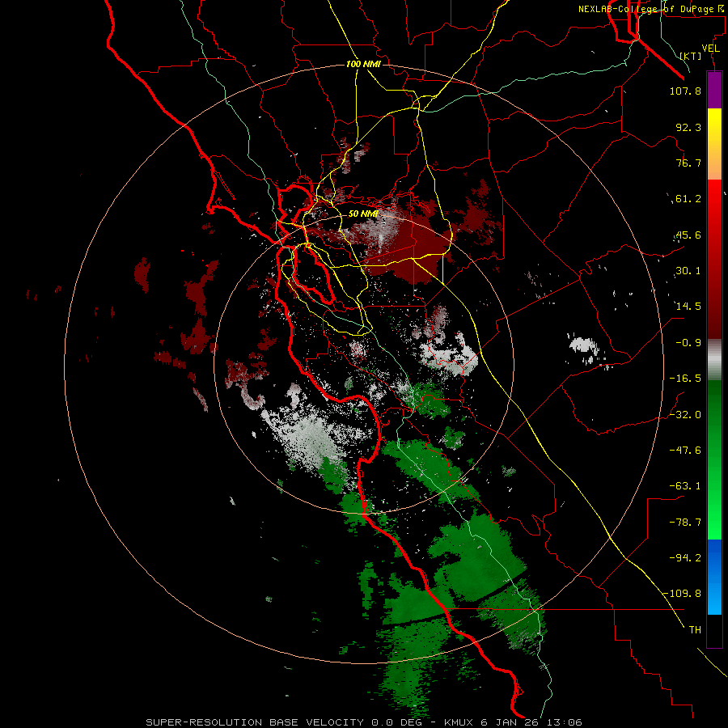Click the TH legend label

[x=695, y=630]
